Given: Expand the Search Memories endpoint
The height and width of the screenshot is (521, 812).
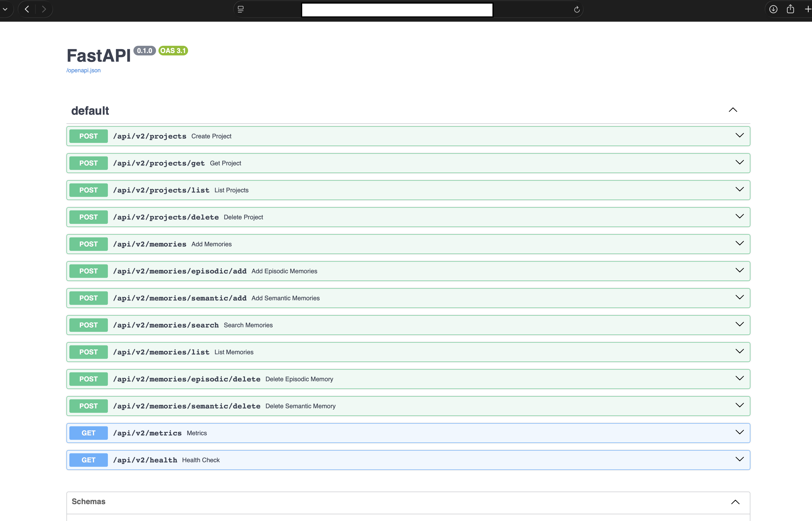Looking at the screenshot, I should [x=740, y=324].
